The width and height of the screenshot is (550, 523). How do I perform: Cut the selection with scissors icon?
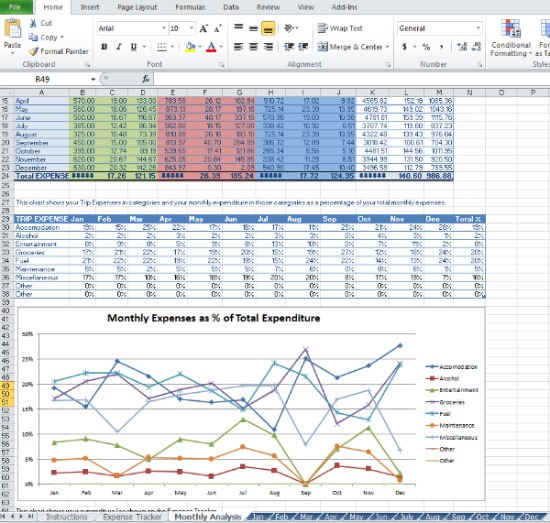(x=33, y=23)
